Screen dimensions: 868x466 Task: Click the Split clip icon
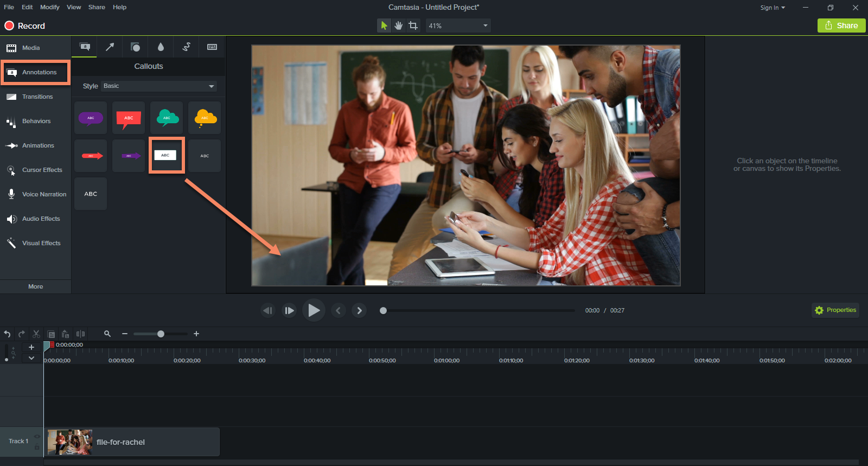coord(80,334)
